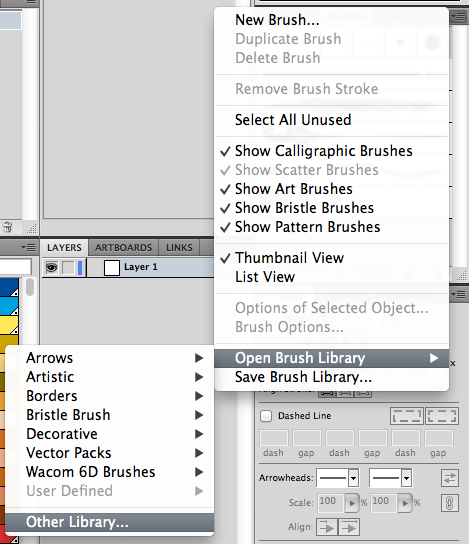The height and width of the screenshot is (544, 469).
Task: Toggle Show Bristle Brushes option
Action: tap(331, 208)
